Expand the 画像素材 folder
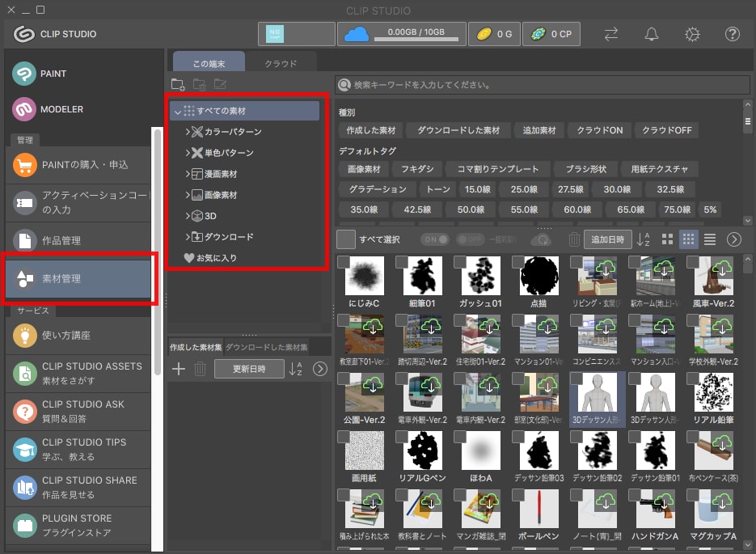 [x=188, y=195]
